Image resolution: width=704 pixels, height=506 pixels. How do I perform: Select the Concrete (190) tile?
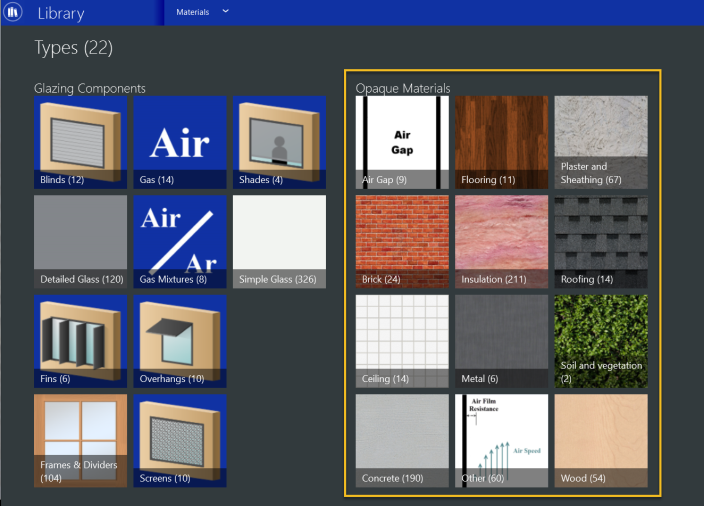tap(402, 441)
